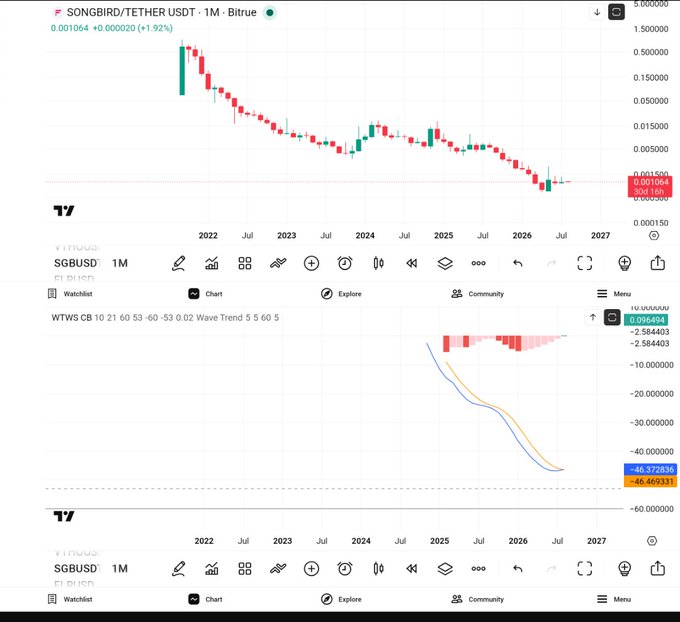Start bar replay under the price chart
680x622 pixels.
coord(412,263)
